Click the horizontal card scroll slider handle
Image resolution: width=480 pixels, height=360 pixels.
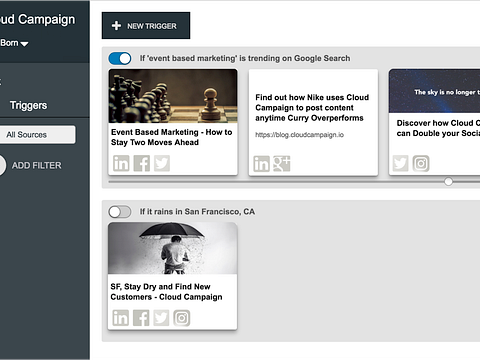click(449, 182)
